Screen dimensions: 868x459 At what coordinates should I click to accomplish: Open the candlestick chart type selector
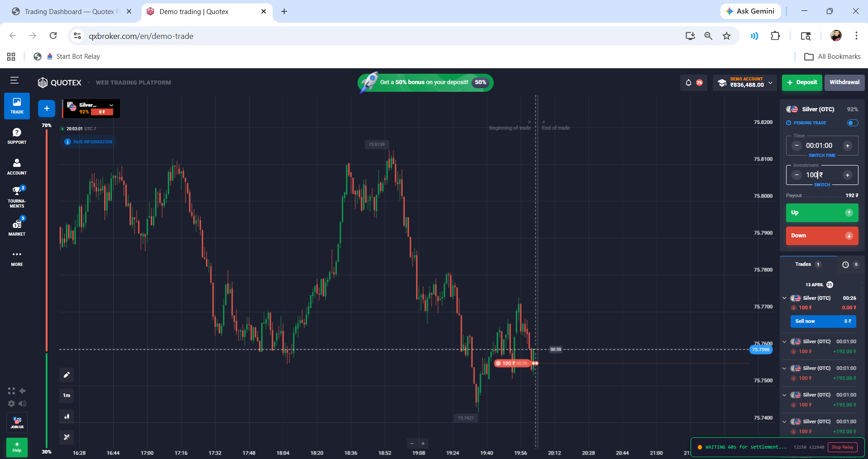point(67,416)
